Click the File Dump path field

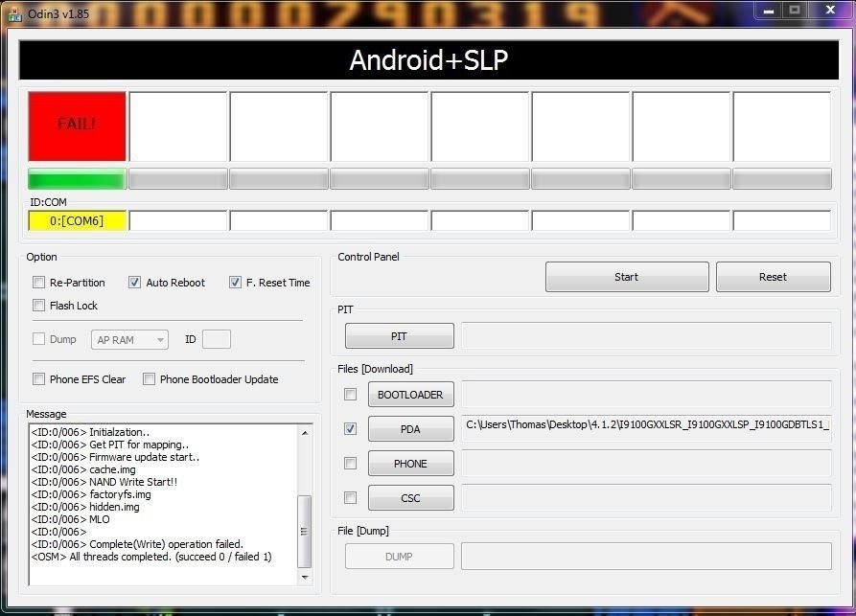646,556
